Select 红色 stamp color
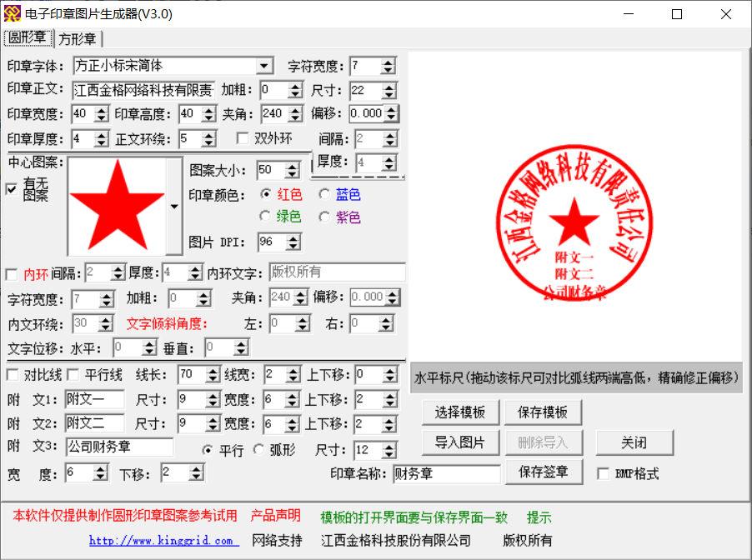This screenshot has width=752, height=560. [x=265, y=194]
